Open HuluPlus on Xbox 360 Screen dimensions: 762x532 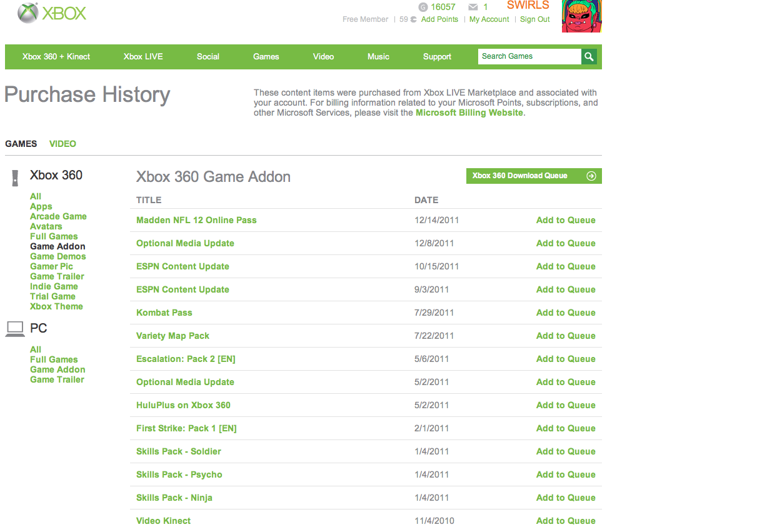tap(183, 405)
